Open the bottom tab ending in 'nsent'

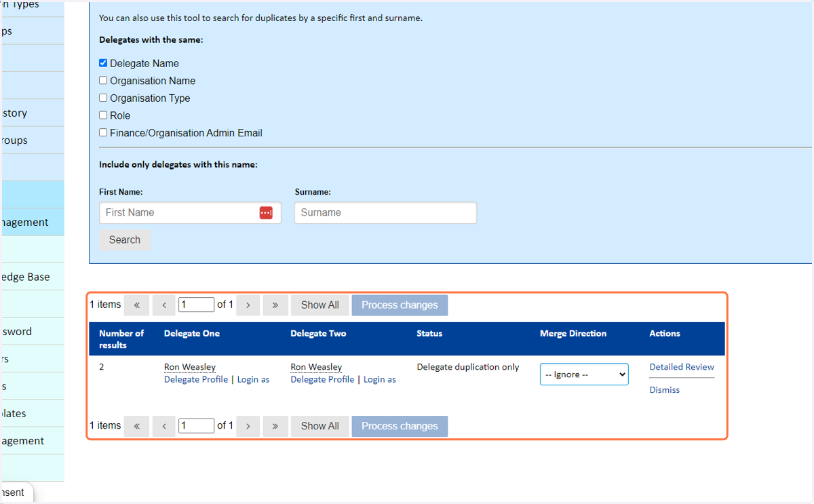16,492
